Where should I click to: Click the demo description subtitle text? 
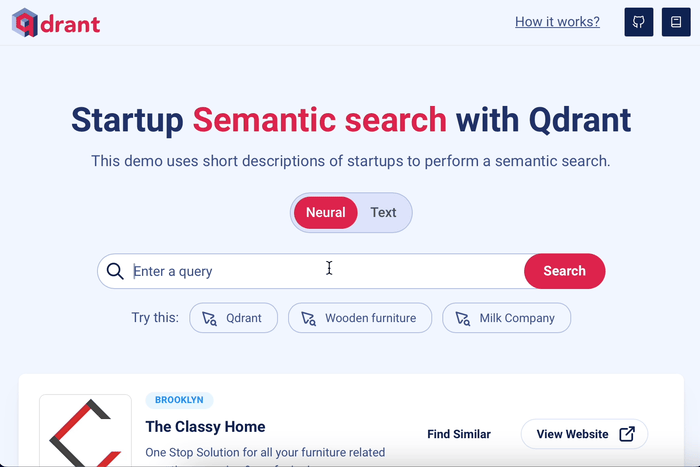point(351,161)
